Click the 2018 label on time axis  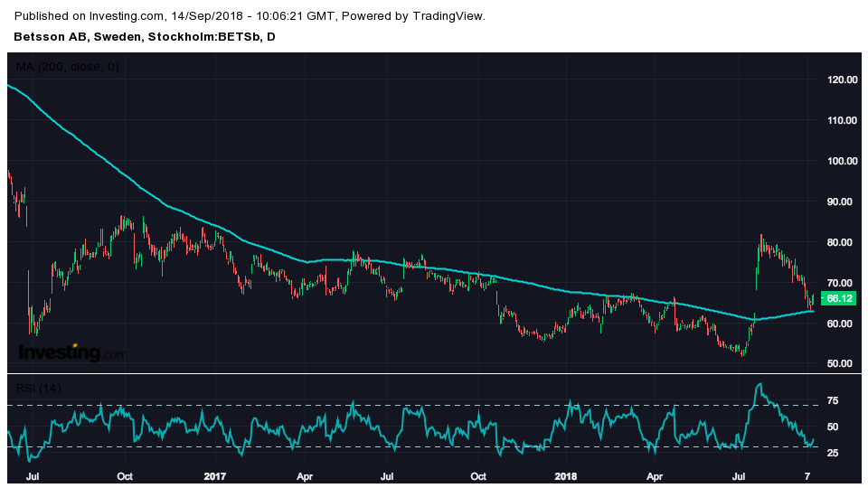point(566,476)
